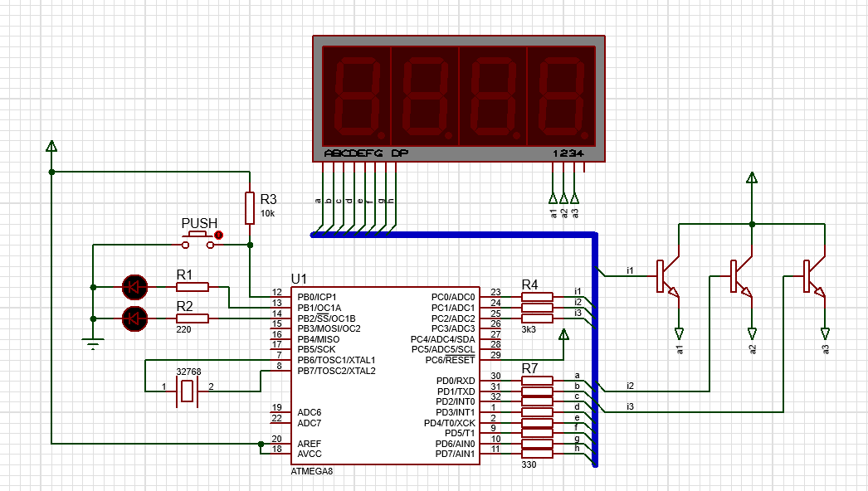Click the PB0/ICP1 pin label
Image resolution: width=868 pixels, height=491 pixels.
coord(317,297)
